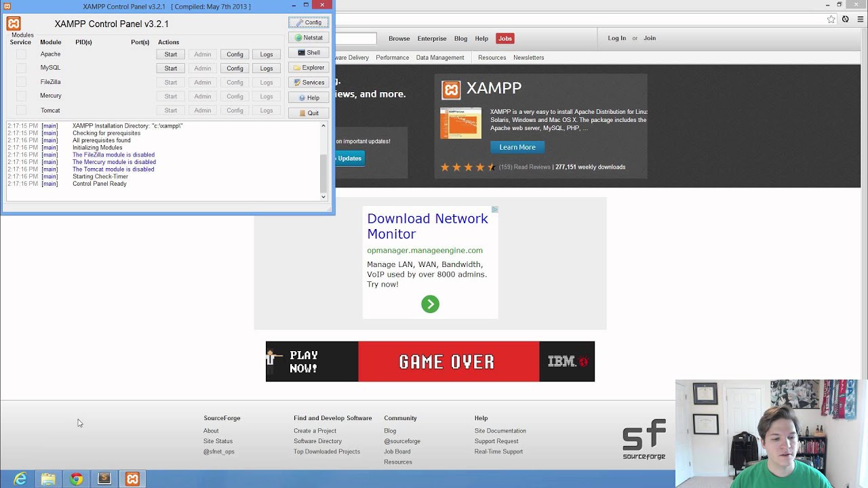Open Site Status footer link
868x488 pixels.
pos(218,441)
